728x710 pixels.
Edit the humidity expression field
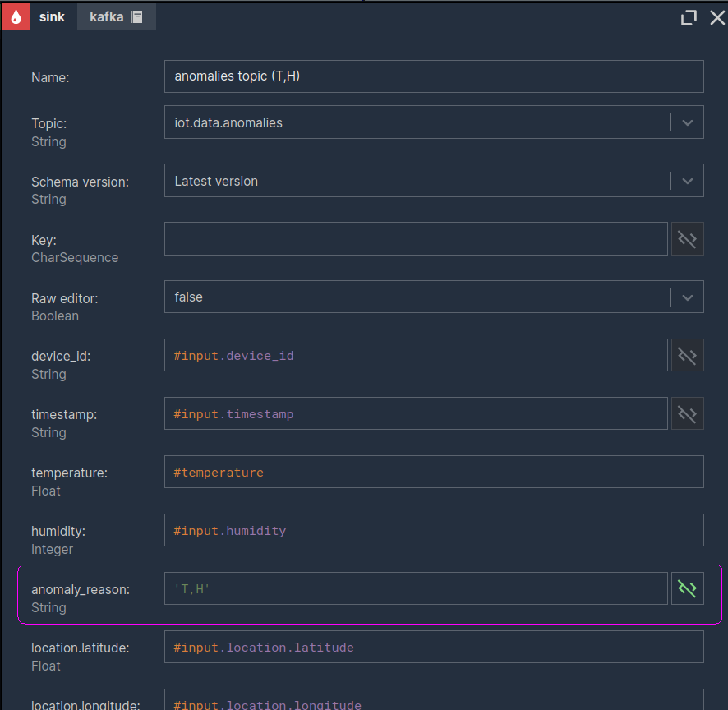[434, 530]
